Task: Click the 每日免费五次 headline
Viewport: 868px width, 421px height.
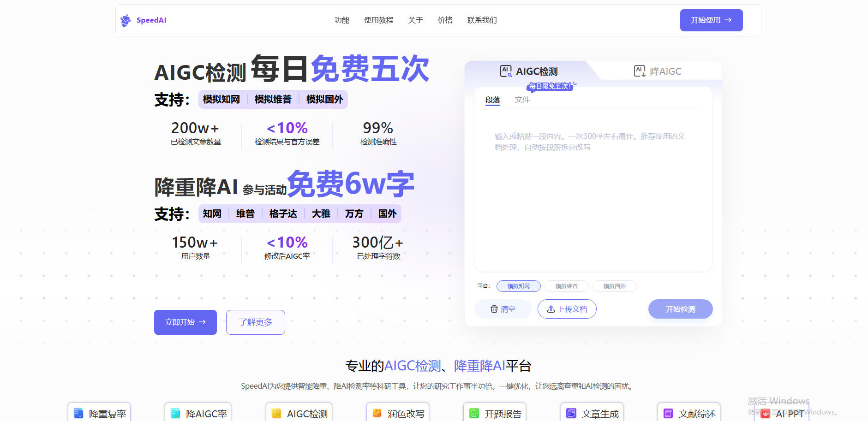Action: [x=340, y=69]
